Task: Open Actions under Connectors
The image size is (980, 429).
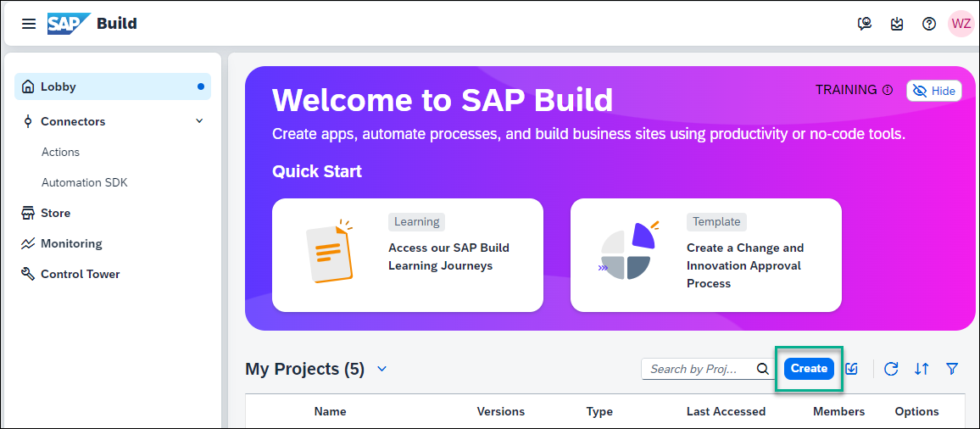Action: pos(61,152)
